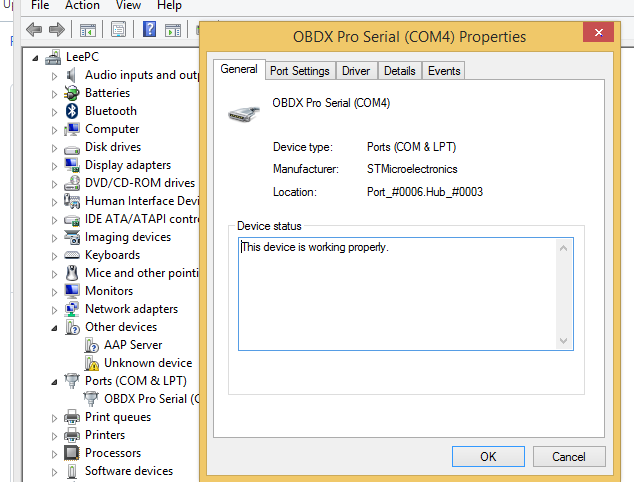The image size is (634, 482).
Task: Open the Help menu
Action: tap(169, 5)
